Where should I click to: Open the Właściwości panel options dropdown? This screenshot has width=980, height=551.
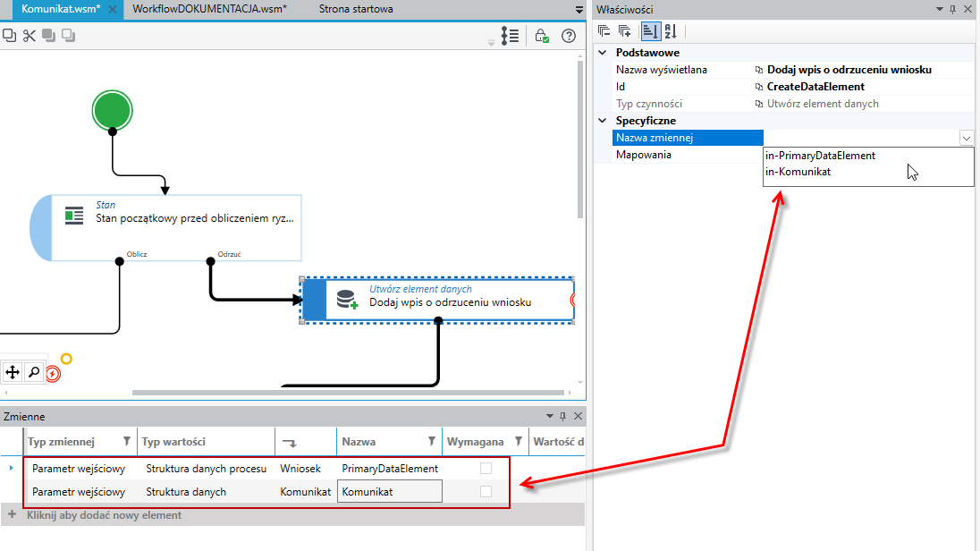tap(940, 9)
